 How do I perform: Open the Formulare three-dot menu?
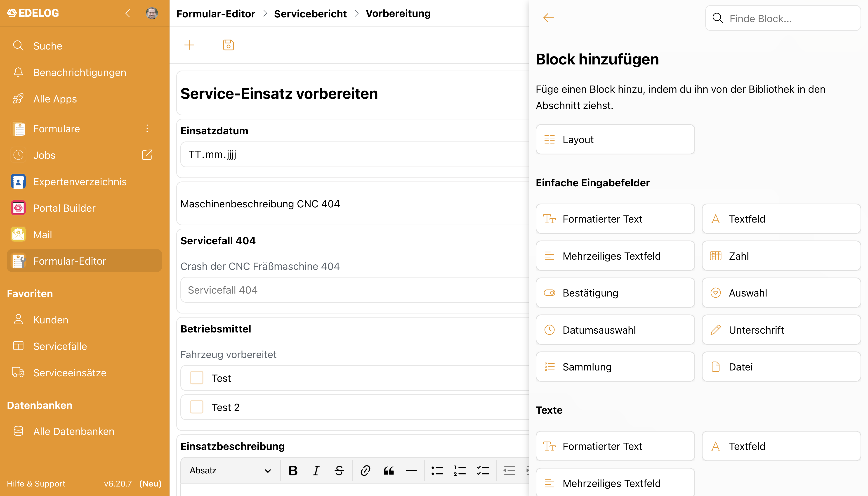[147, 128]
